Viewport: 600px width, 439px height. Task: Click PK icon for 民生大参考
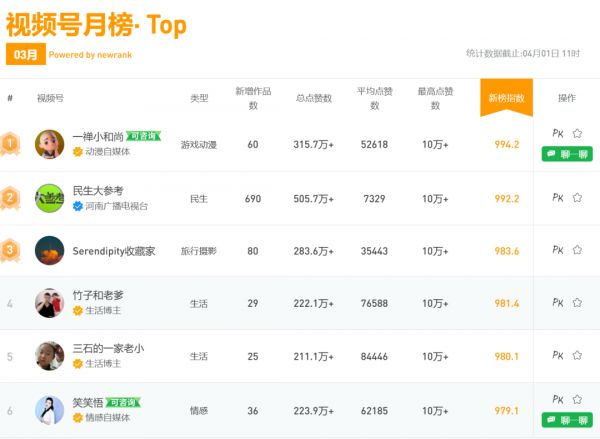[x=557, y=198]
